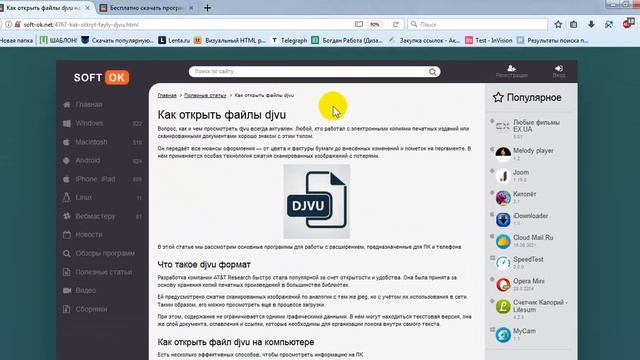
Task: Open the Сборники section
Action: tap(91, 309)
